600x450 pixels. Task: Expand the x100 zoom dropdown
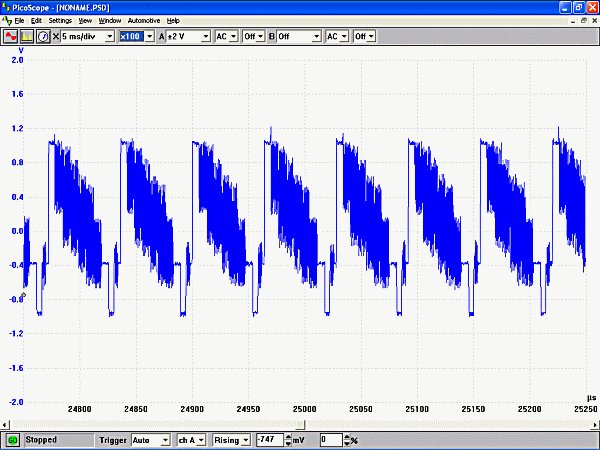tap(150, 36)
